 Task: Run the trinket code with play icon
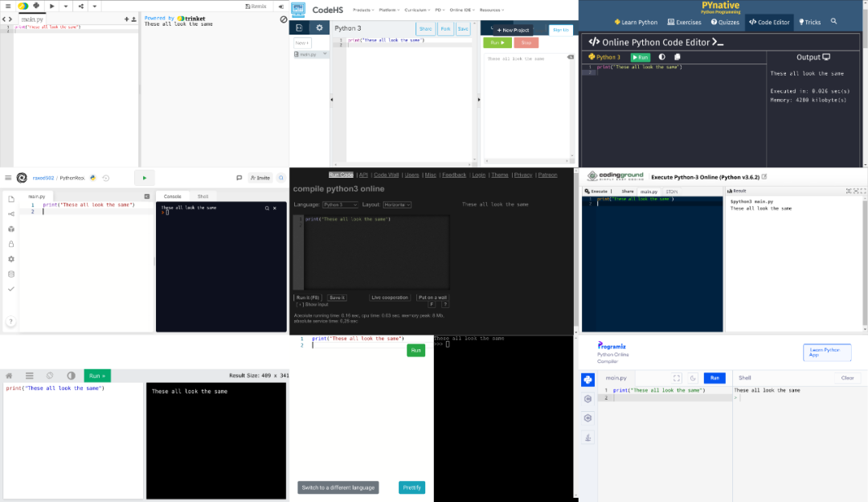pos(52,6)
